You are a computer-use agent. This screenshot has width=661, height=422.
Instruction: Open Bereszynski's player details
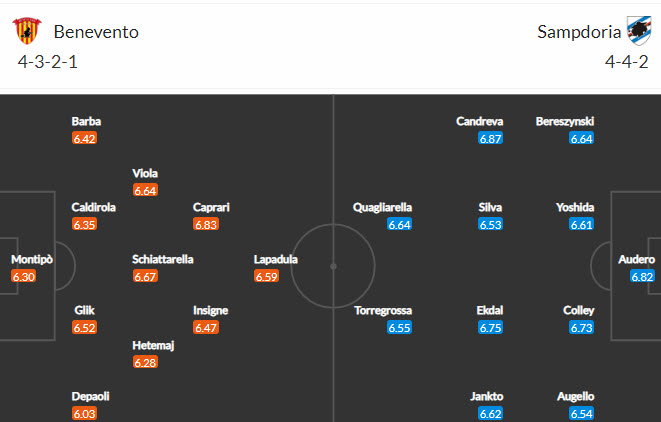(x=565, y=122)
